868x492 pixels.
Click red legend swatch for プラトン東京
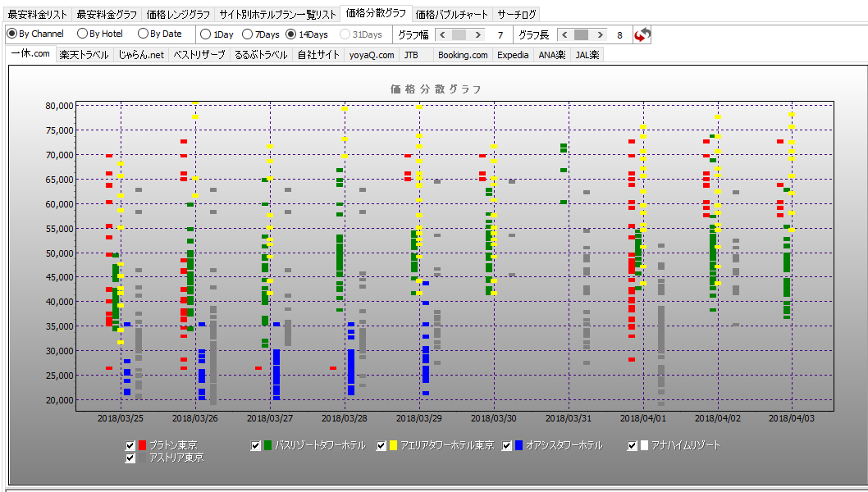tap(142, 445)
